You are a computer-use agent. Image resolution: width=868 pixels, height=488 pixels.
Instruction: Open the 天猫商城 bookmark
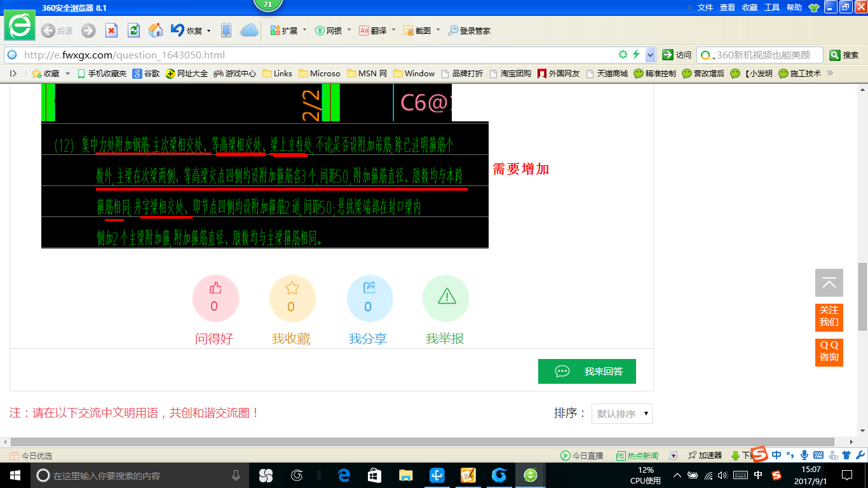(607, 74)
